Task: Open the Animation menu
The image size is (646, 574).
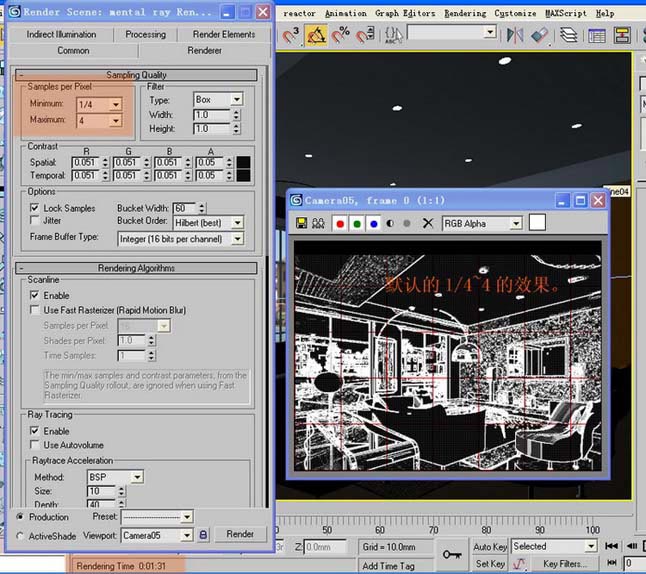Action: pyautogui.click(x=346, y=13)
